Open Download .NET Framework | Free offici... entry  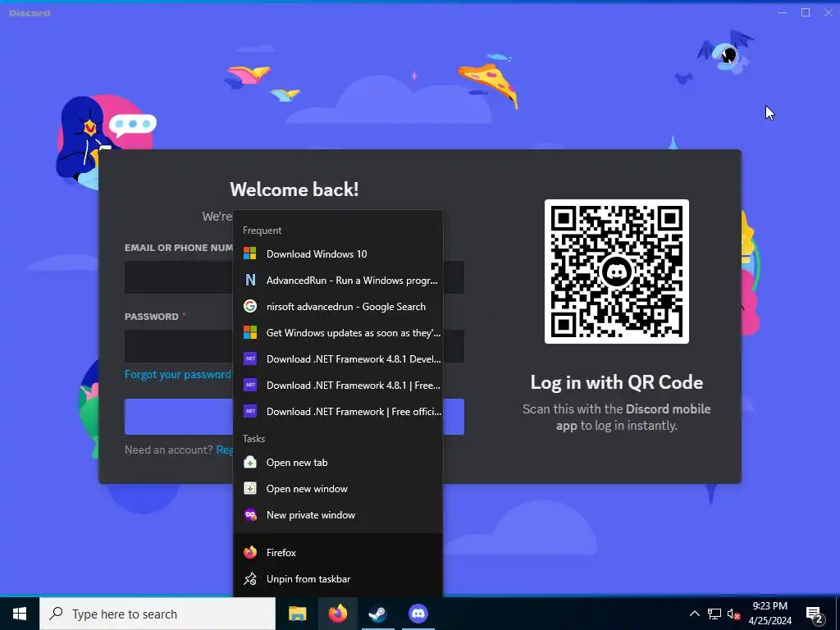coord(338,412)
